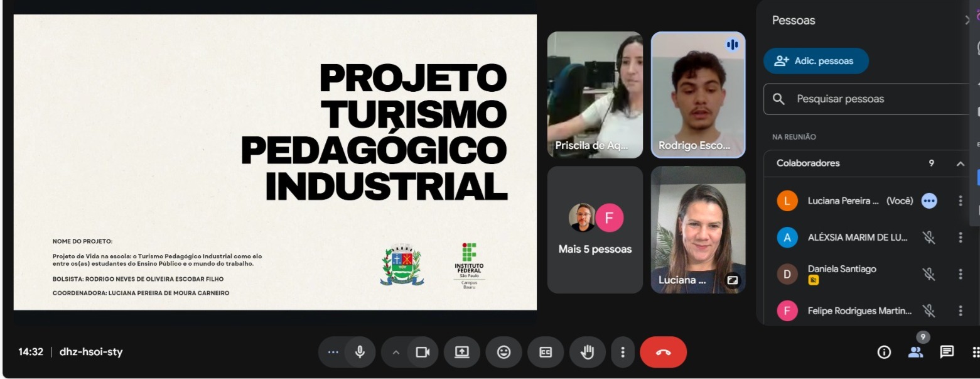Open the chat panel icon
The height and width of the screenshot is (379, 980).
947,352
